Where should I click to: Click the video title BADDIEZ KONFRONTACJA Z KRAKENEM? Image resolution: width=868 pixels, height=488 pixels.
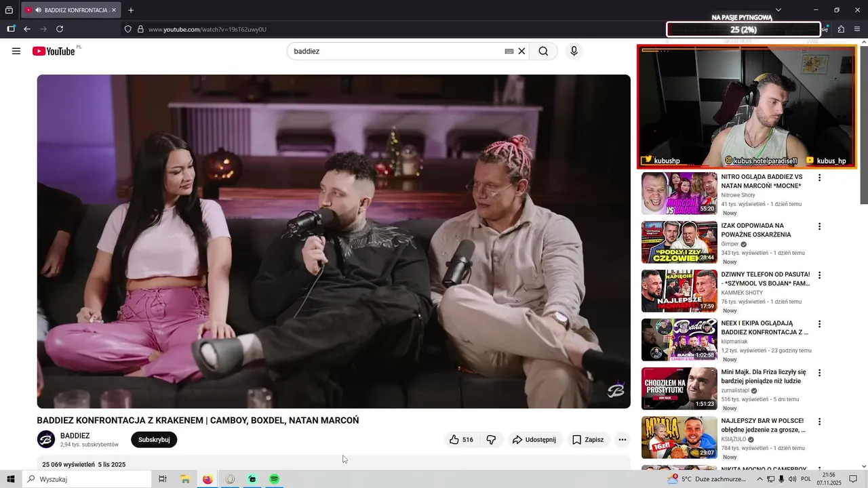tap(198, 420)
